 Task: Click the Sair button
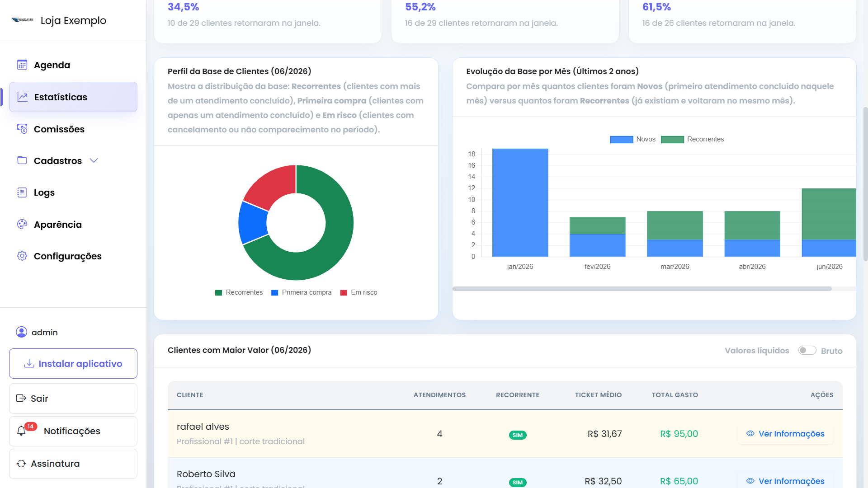pos(73,398)
